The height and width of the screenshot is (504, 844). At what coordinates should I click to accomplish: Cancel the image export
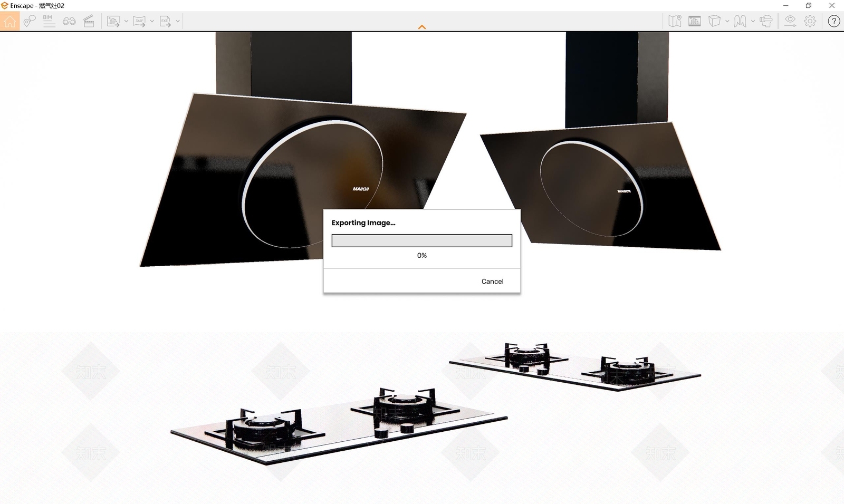coord(493,282)
